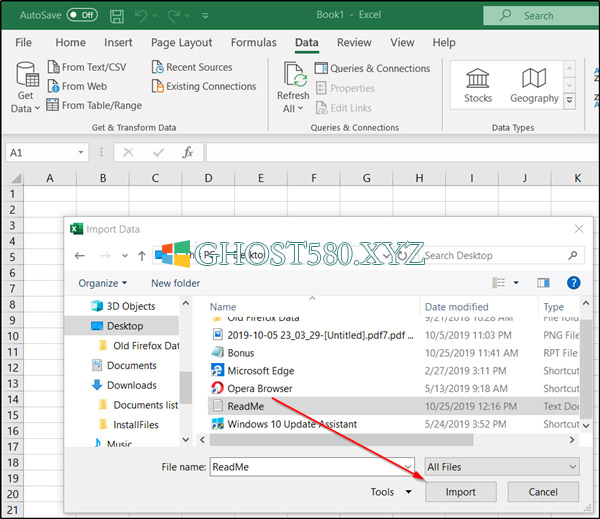
Task: Open the view options dropdown arrow
Action: (x=516, y=283)
